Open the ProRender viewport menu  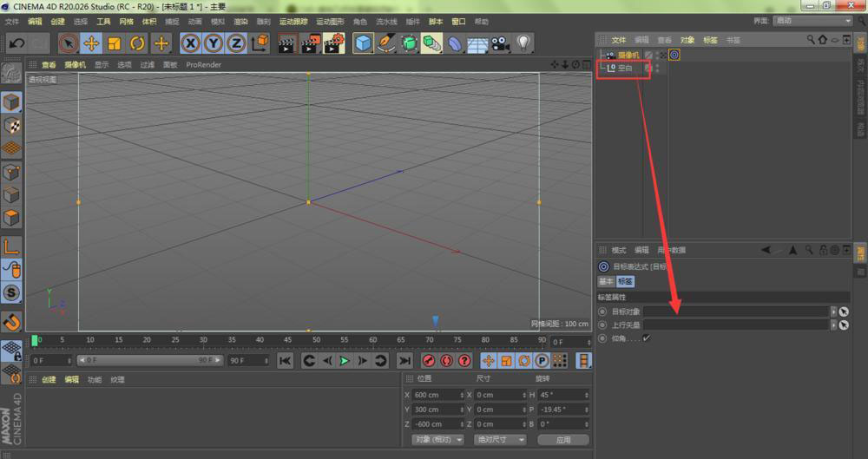pos(204,65)
